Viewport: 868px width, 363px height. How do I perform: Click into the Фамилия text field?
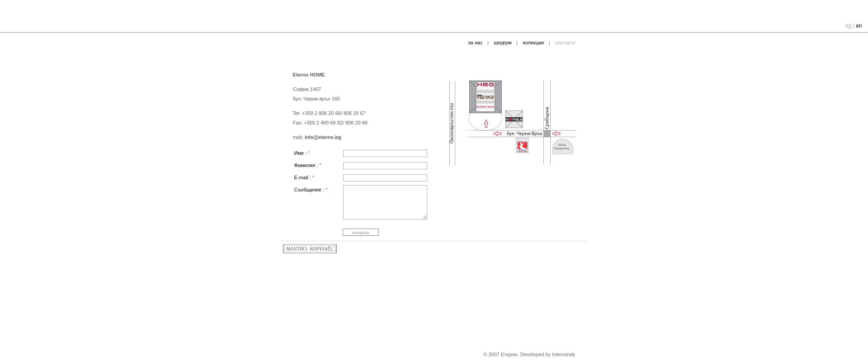point(385,166)
